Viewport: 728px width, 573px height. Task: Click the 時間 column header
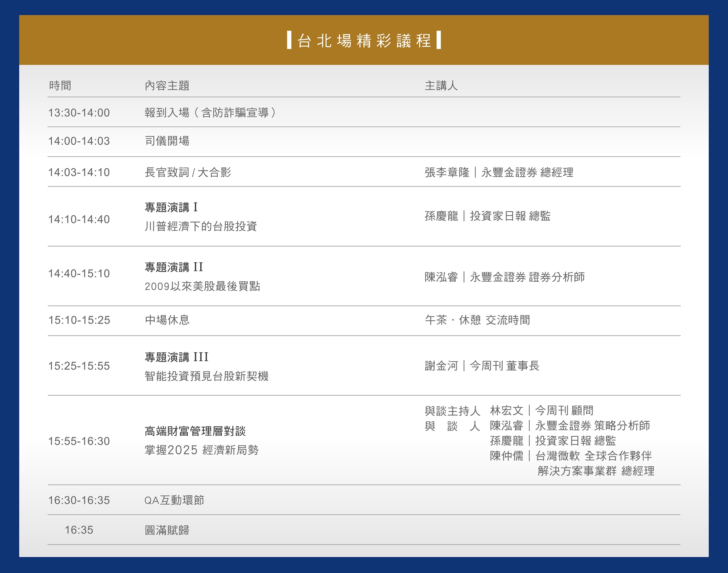[x=60, y=86]
